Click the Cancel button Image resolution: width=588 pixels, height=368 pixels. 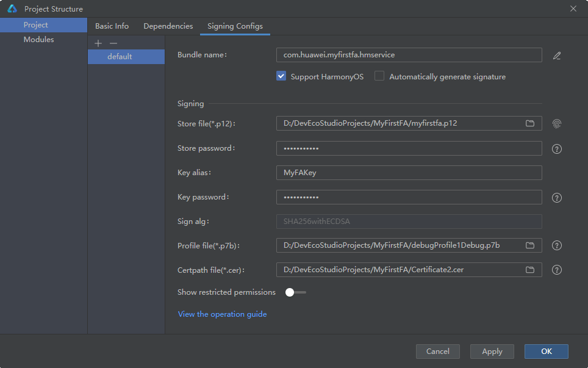[x=437, y=352]
